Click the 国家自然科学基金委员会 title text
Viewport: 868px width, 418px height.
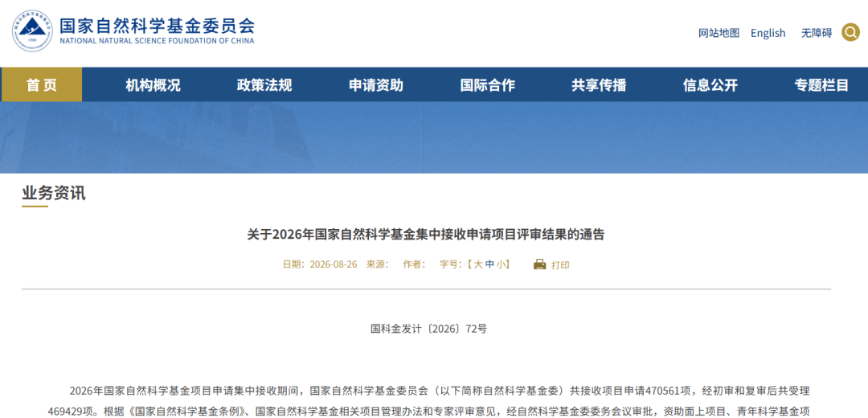click(x=158, y=24)
